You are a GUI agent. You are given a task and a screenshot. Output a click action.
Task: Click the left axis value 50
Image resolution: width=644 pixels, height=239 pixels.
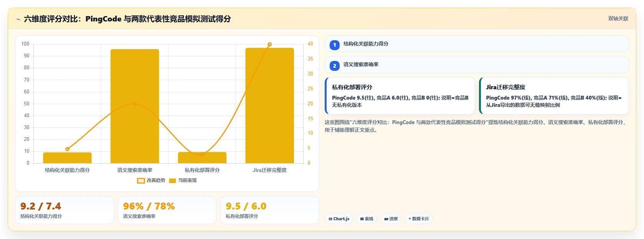pyautogui.click(x=26, y=104)
